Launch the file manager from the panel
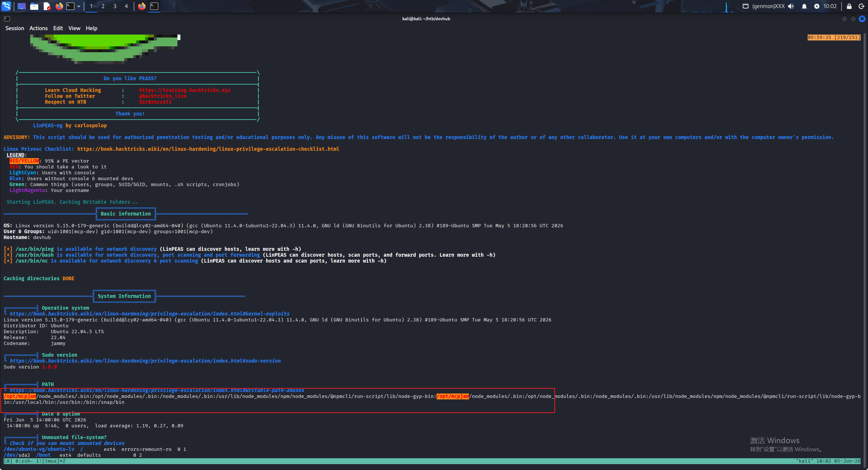 34,6
